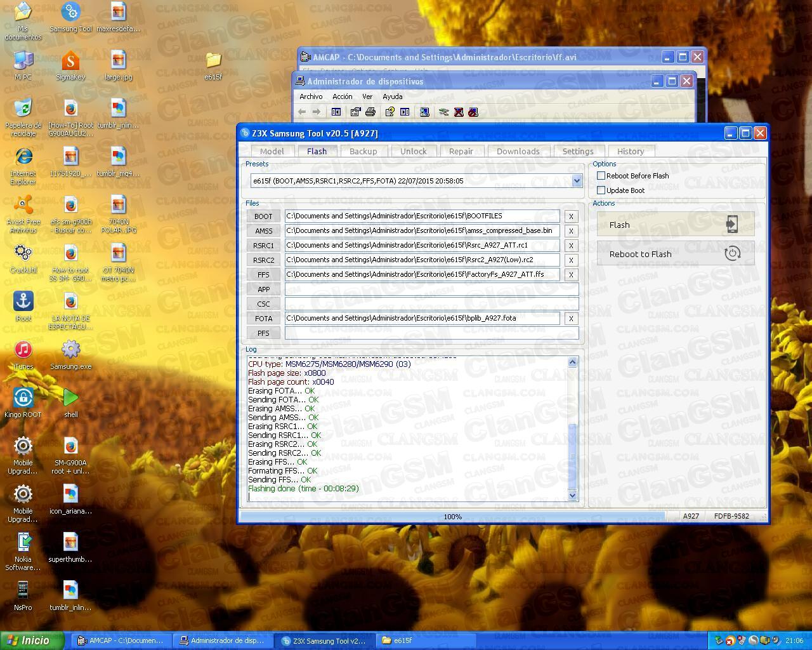Switch to the Backup tab

click(x=363, y=151)
